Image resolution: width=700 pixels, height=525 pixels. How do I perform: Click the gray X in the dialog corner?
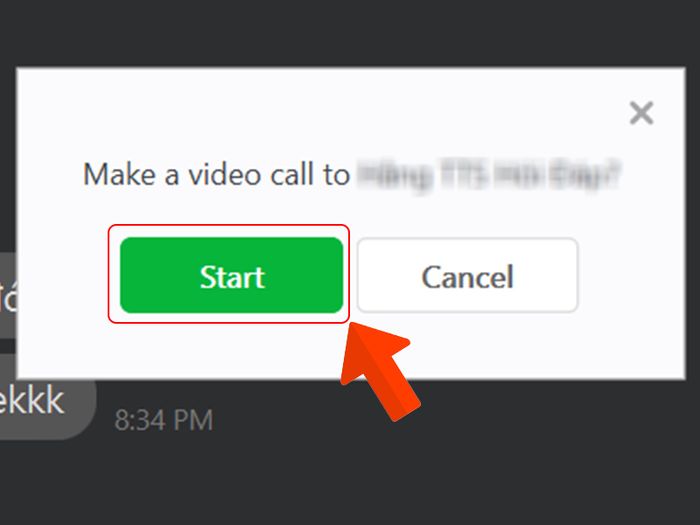pyautogui.click(x=641, y=112)
